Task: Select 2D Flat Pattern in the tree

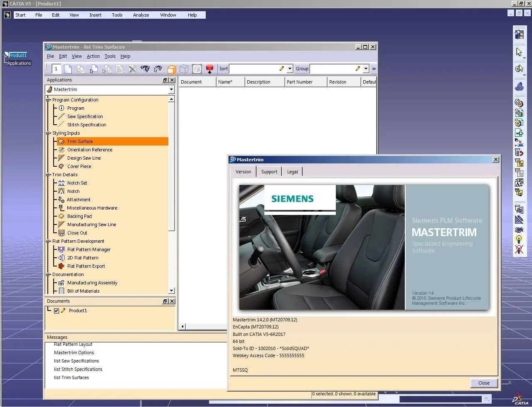Action: point(83,258)
